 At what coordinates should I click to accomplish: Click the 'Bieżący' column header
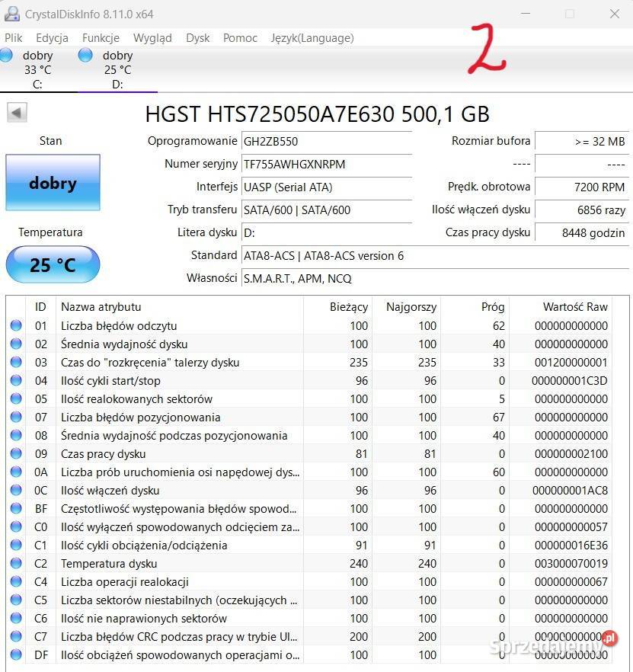coord(337,307)
